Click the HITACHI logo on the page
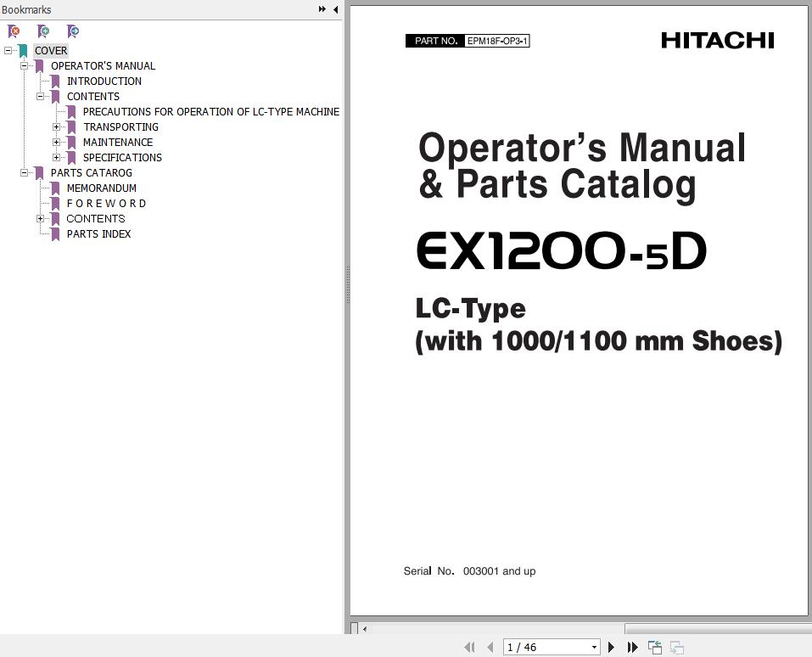The image size is (812, 657). click(718, 41)
